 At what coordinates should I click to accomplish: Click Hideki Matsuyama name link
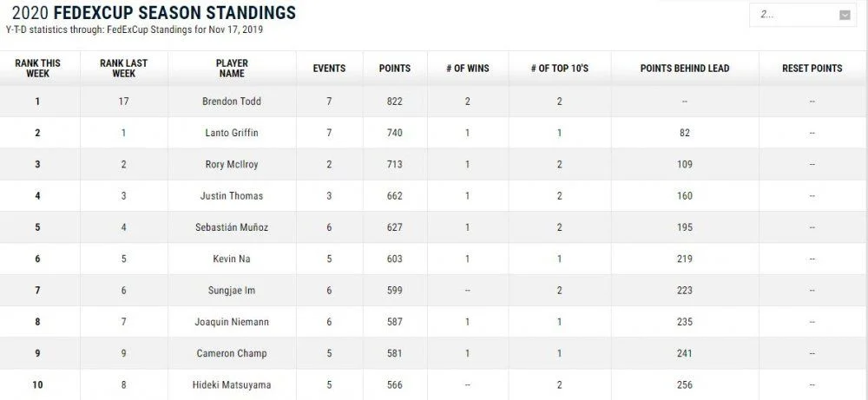[232, 384]
